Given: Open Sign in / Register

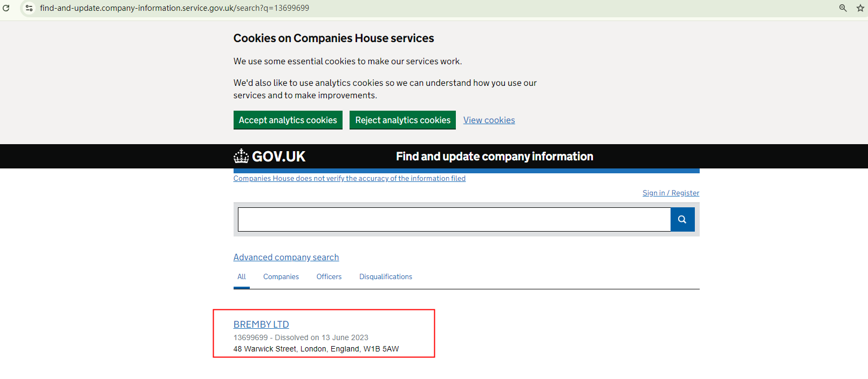Looking at the screenshot, I should coord(671,193).
